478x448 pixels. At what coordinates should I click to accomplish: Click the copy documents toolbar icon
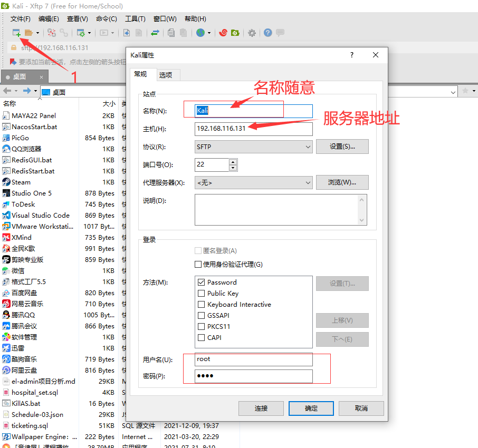tap(171, 33)
